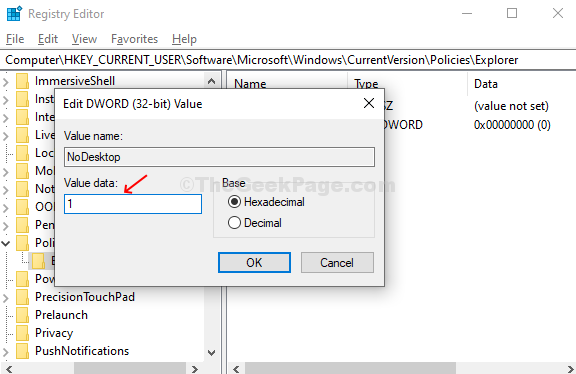The image size is (576, 374).
Task: Expand the Pen... key chevron
Action: [6, 225]
